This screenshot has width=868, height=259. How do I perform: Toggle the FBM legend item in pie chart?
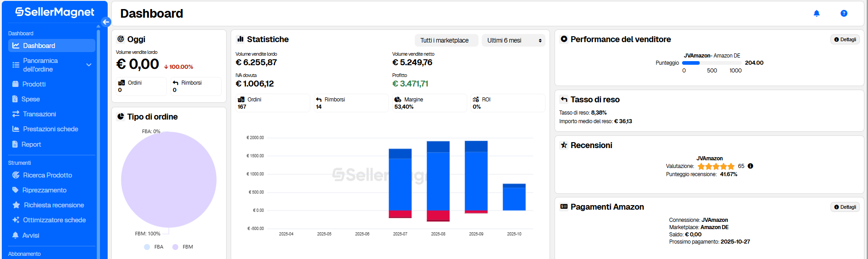coord(182,247)
